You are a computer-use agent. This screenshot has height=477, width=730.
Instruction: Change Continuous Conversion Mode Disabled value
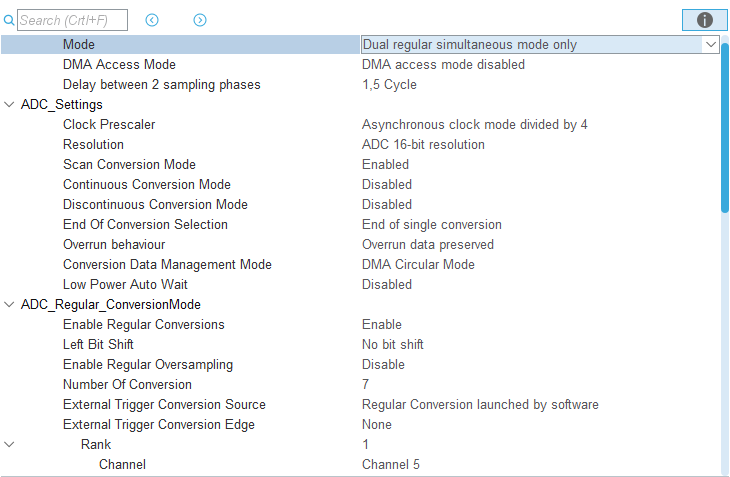coord(387,184)
